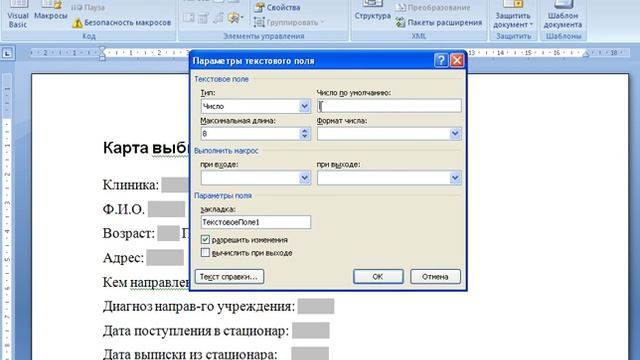Image resolution: width=640 pixels, height=360 pixels.
Task: Enable вычислить при выходе checkbox
Action: (x=205, y=253)
